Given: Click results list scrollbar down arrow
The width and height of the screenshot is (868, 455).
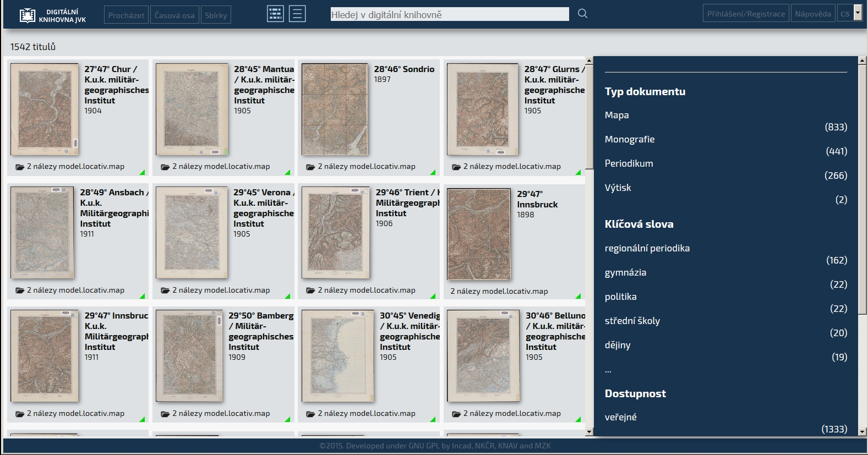Looking at the screenshot, I should coord(589,432).
